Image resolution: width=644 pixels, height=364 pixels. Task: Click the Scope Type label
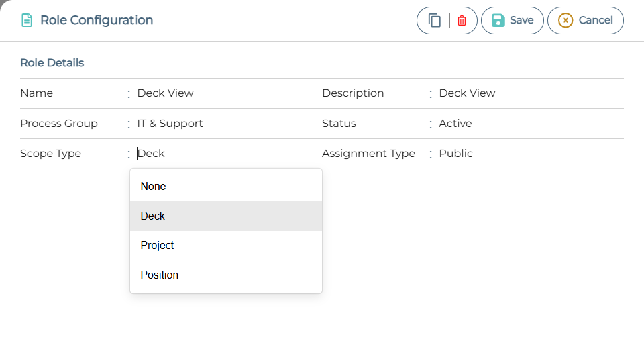50,154
